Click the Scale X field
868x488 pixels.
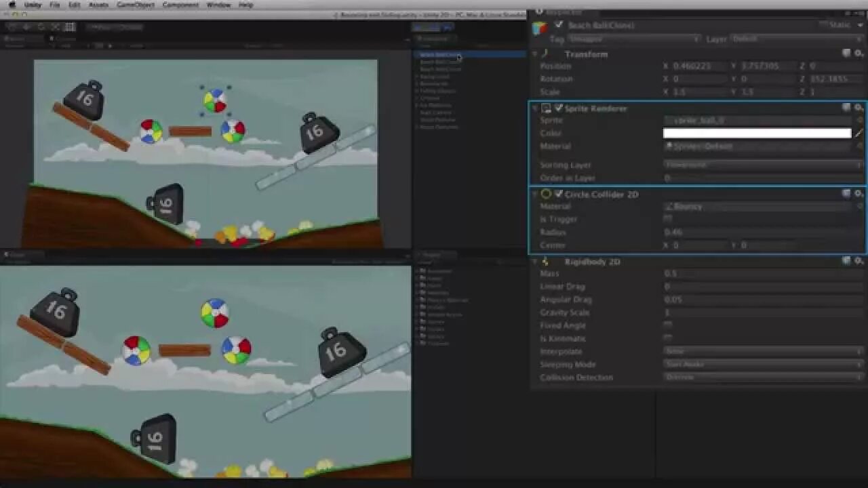[x=698, y=92]
